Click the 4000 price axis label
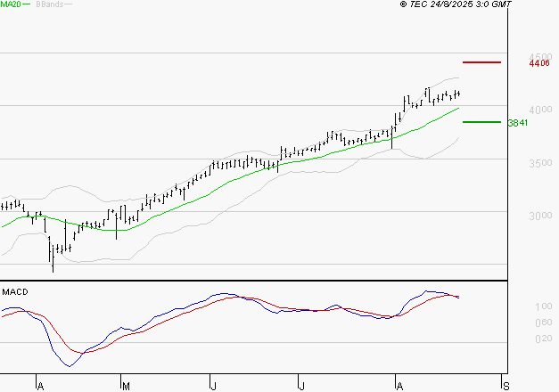This screenshot has width=559, height=392. pos(540,110)
